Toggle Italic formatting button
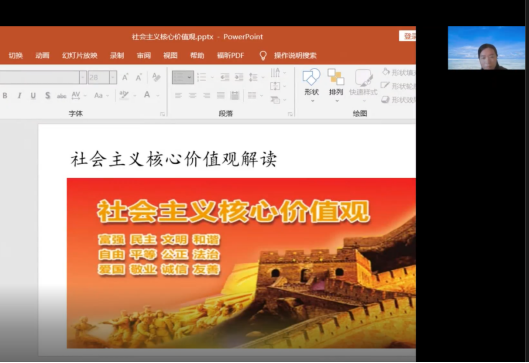The width and height of the screenshot is (529, 363). click(x=19, y=95)
